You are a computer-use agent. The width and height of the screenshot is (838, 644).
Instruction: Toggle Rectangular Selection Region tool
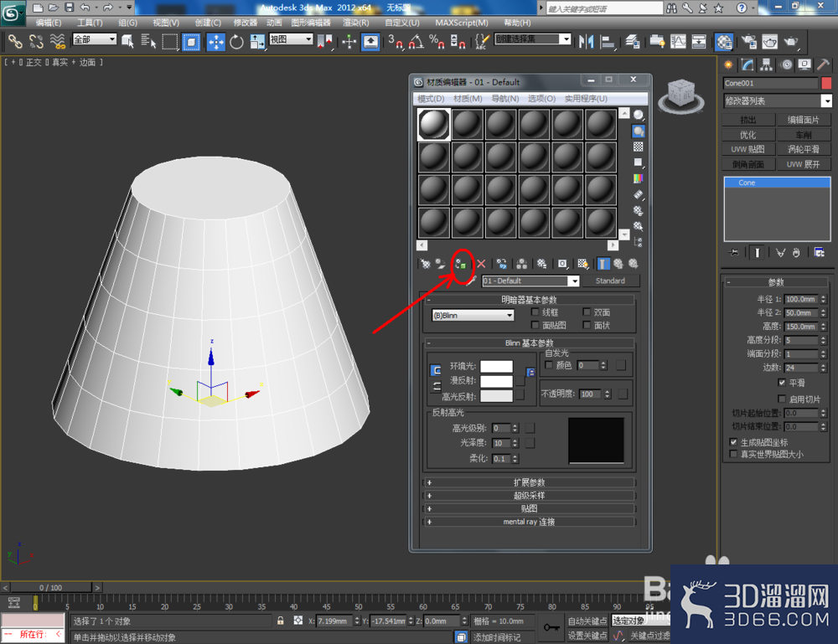170,42
